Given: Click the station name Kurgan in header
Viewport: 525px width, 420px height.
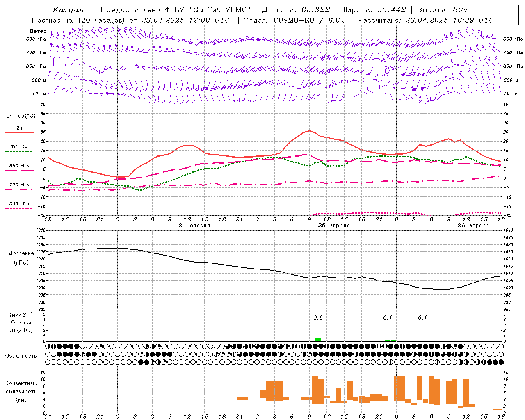Looking at the screenshot, I should click(x=68, y=10).
